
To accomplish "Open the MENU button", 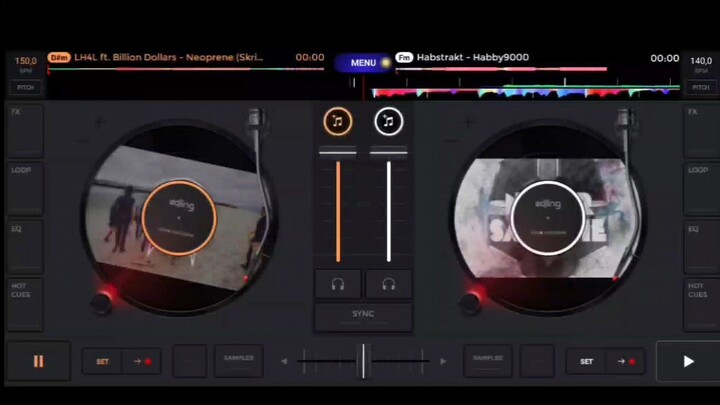I will [364, 63].
